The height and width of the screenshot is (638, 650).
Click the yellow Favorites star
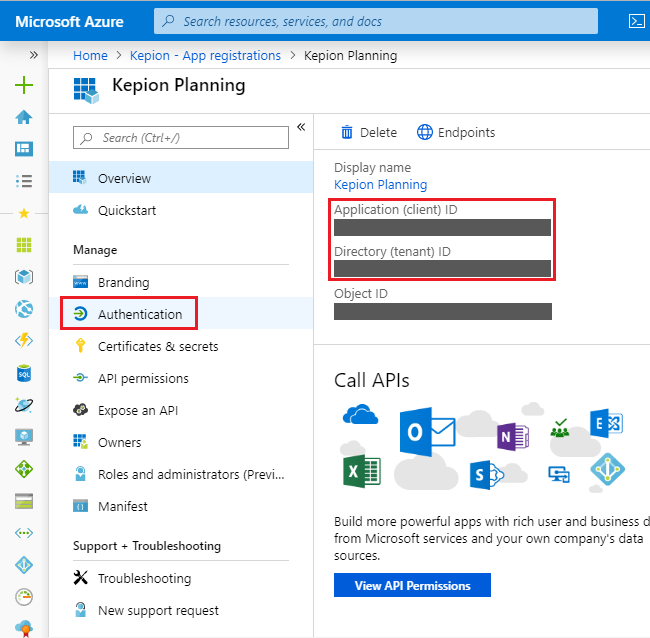pos(24,213)
